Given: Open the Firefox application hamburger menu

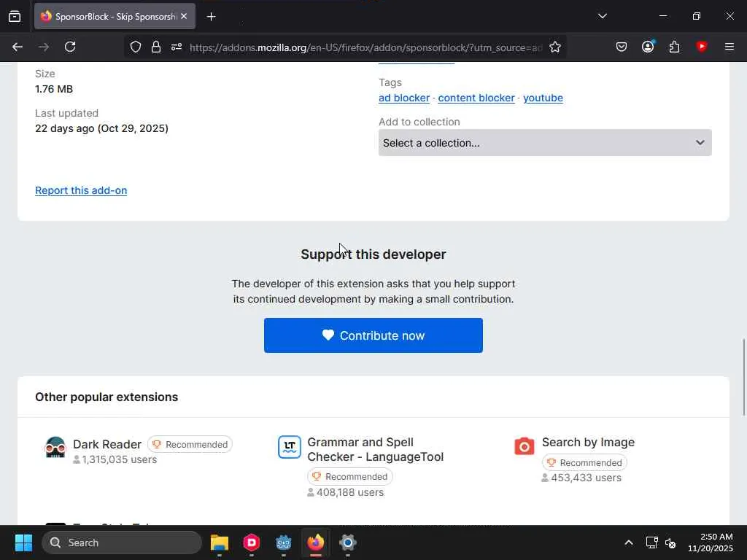Looking at the screenshot, I should click(729, 47).
